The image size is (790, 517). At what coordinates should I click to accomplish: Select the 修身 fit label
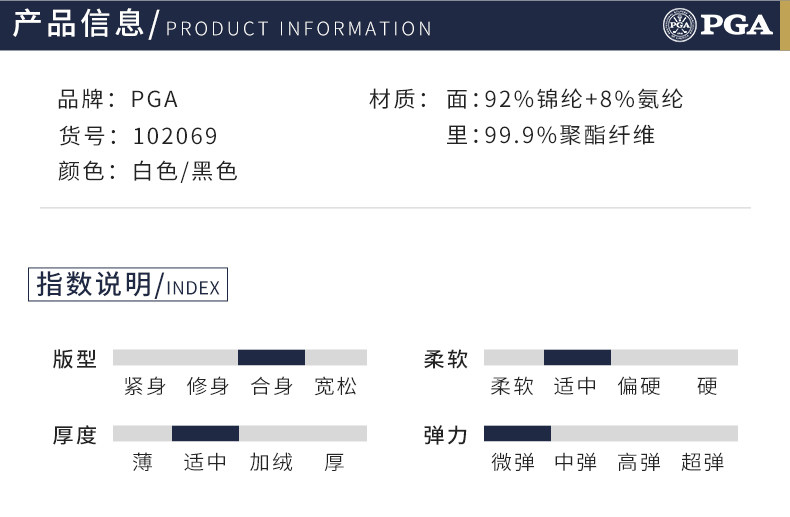208,386
